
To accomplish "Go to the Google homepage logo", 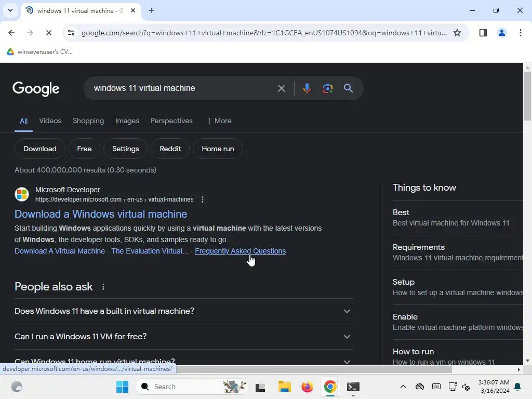I will 36,89.
